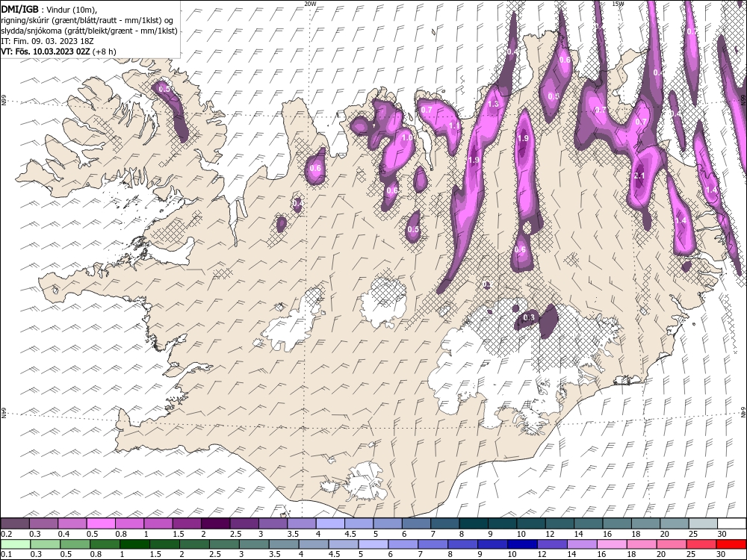Click the '1.3' snowfall value on the map

(x=493, y=103)
